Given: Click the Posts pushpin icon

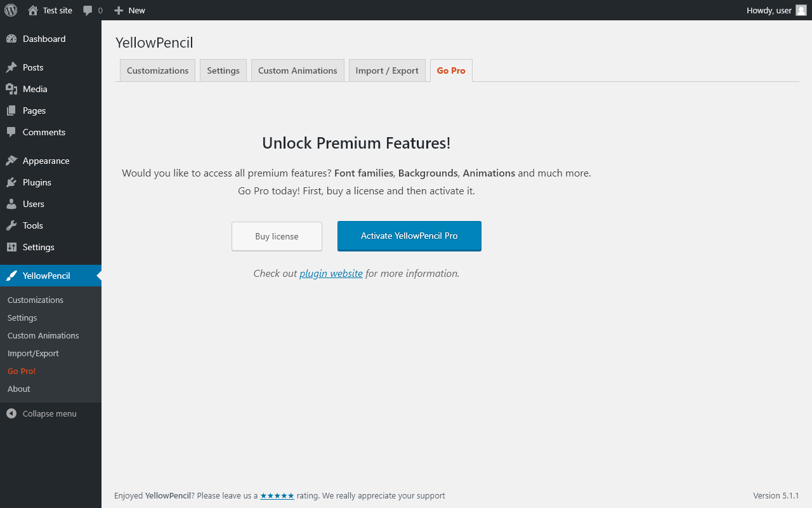Looking at the screenshot, I should click(x=11, y=67).
